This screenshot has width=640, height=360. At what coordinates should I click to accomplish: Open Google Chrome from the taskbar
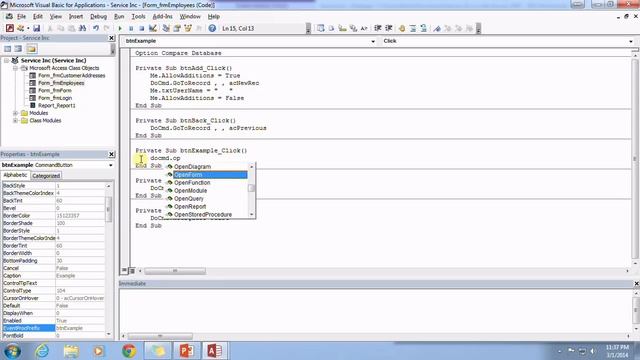coord(129,351)
